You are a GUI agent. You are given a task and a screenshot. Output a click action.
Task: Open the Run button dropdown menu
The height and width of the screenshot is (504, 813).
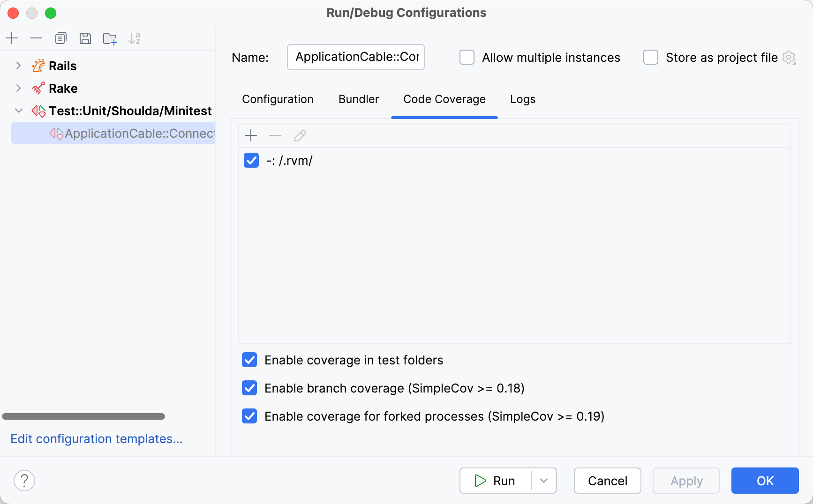click(x=544, y=481)
